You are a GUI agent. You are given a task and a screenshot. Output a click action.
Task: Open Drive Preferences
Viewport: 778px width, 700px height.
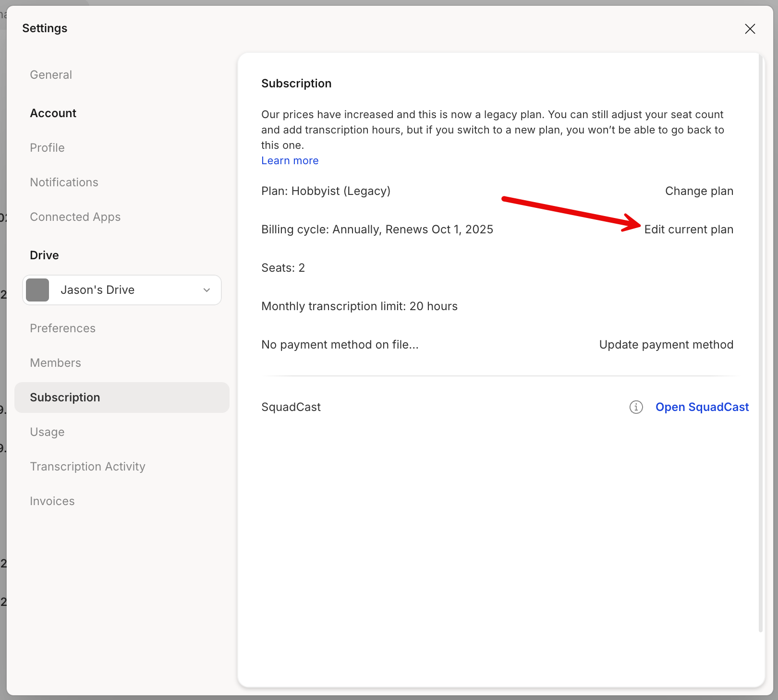[62, 328]
